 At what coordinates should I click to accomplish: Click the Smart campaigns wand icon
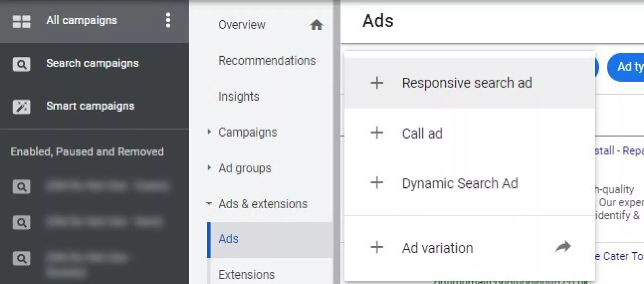point(21,107)
